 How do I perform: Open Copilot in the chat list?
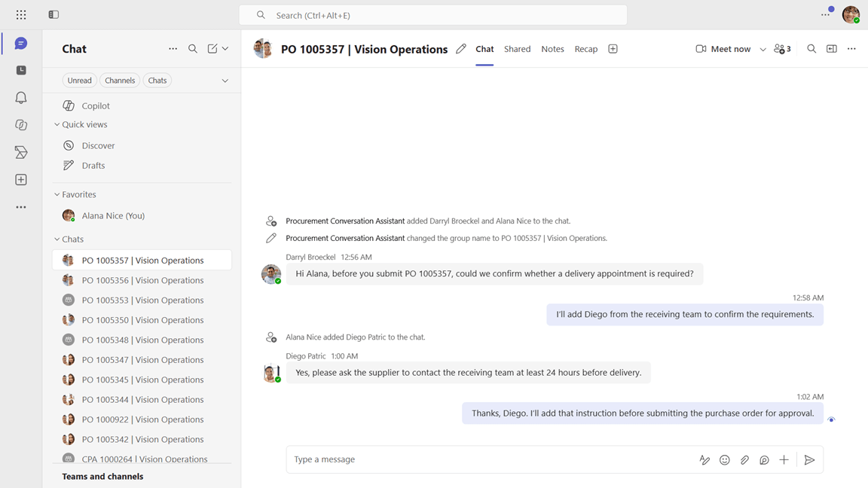click(142, 105)
